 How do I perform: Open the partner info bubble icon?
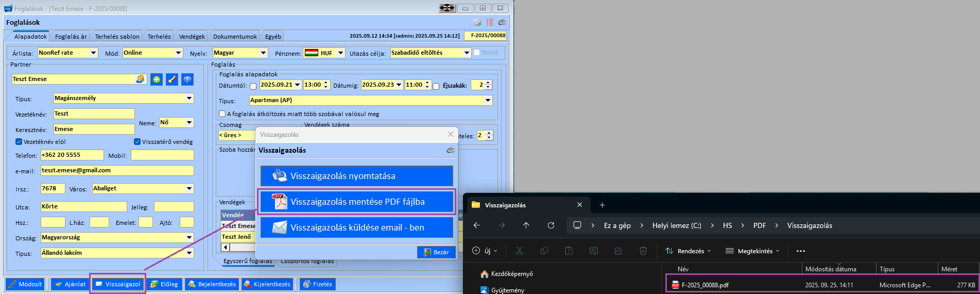pos(187,79)
